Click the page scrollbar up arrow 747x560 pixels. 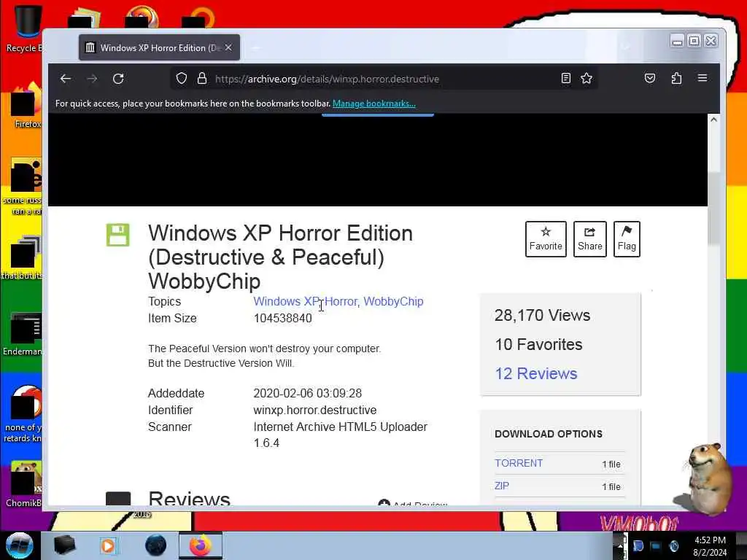(713, 120)
